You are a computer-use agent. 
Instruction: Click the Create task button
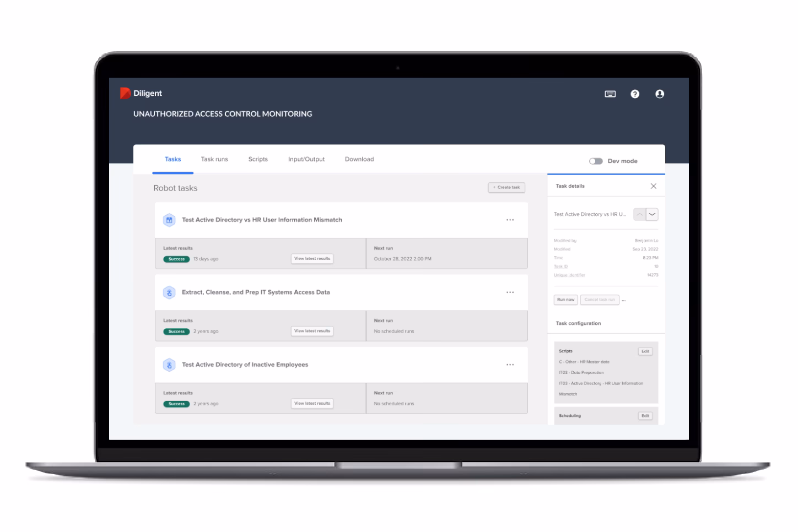coord(506,188)
